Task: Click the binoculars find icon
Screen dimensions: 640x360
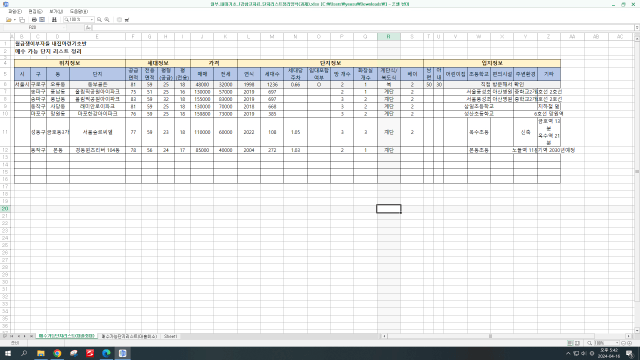Action: click(54, 20)
